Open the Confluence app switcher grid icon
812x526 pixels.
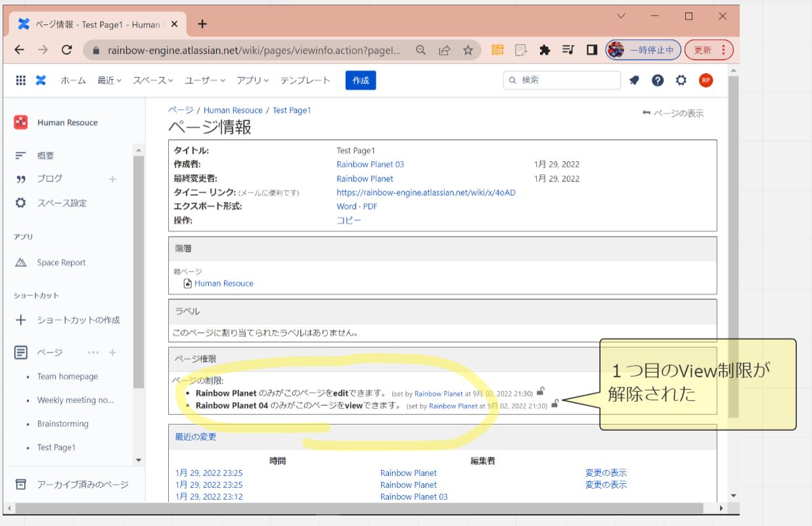pyautogui.click(x=21, y=80)
